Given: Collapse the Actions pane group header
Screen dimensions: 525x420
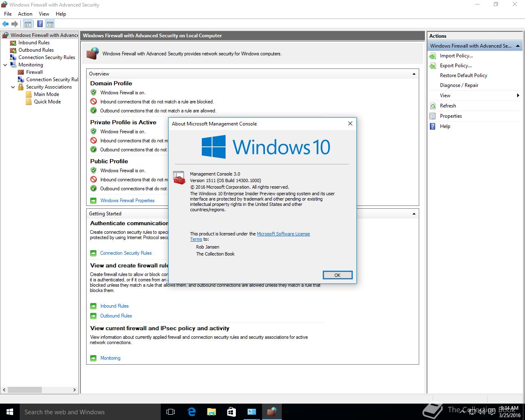Looking at the screenshot, I should point(518,46).
